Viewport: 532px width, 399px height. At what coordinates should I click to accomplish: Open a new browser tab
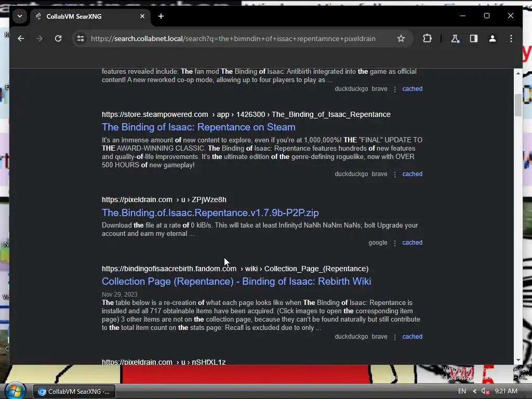(161, 16)
